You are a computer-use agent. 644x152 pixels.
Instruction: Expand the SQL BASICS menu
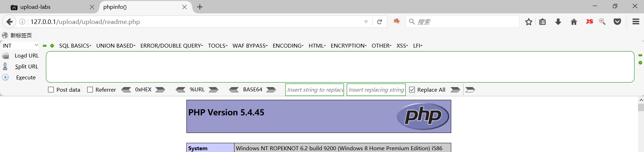75,46
